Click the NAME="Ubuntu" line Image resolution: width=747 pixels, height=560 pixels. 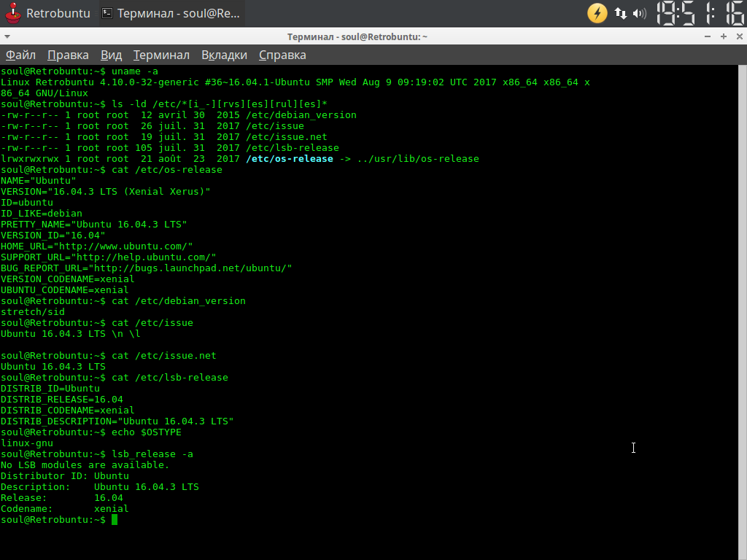point(39,181)
